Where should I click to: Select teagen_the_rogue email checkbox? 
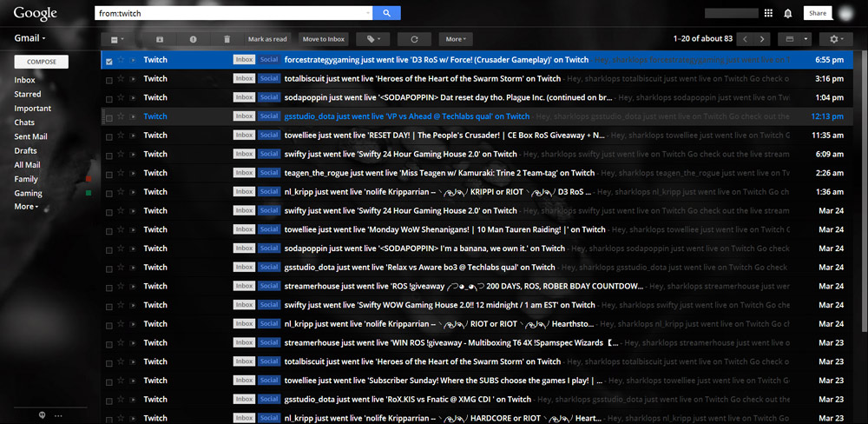coord(109,174)
